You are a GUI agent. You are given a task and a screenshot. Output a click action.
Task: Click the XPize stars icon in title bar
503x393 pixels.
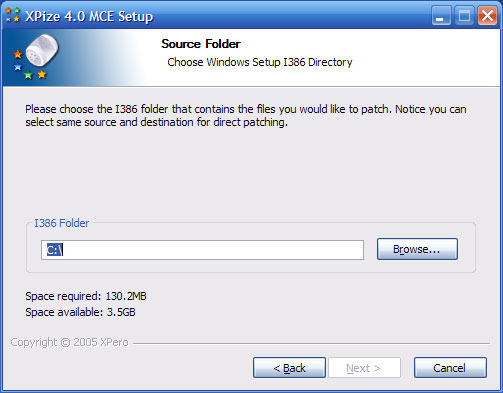[13, 15]
